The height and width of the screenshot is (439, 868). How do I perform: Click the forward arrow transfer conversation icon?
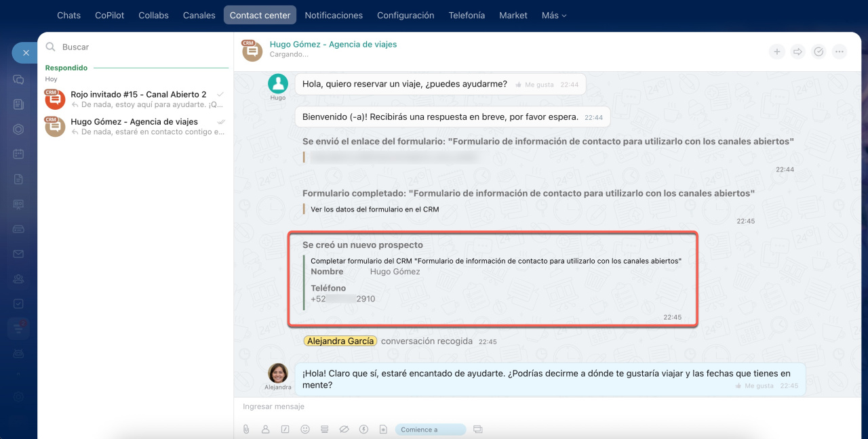(797, 51)
